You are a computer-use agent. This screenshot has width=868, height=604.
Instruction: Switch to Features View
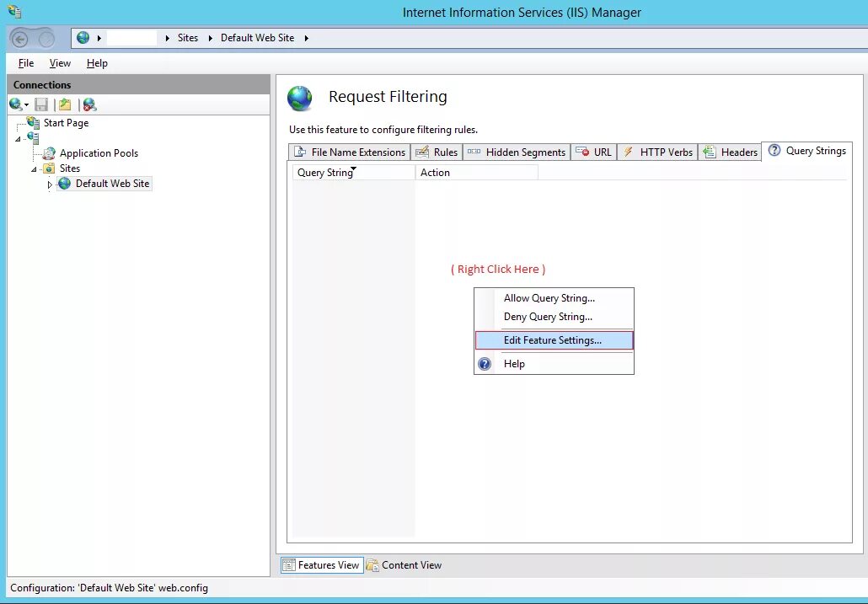tap(322, 565)
